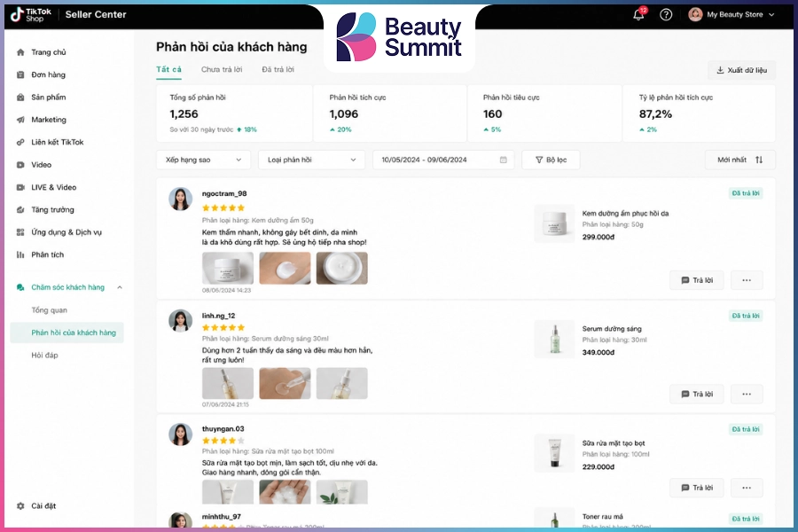Click the Video sidebar icon
Screen dimensions: 798x532
[x=20, y=164]
